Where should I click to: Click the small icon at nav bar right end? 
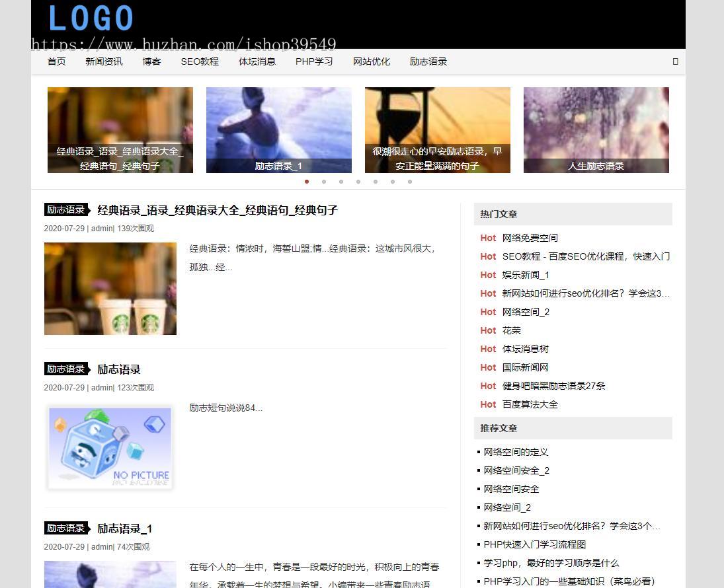(x=675, y=61)
